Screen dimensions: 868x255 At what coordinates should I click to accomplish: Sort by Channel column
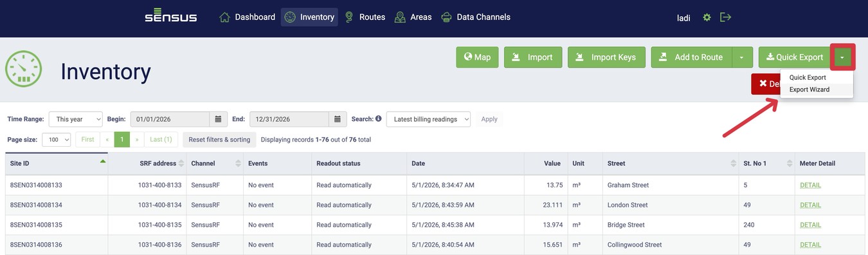(x=239, y=164)
